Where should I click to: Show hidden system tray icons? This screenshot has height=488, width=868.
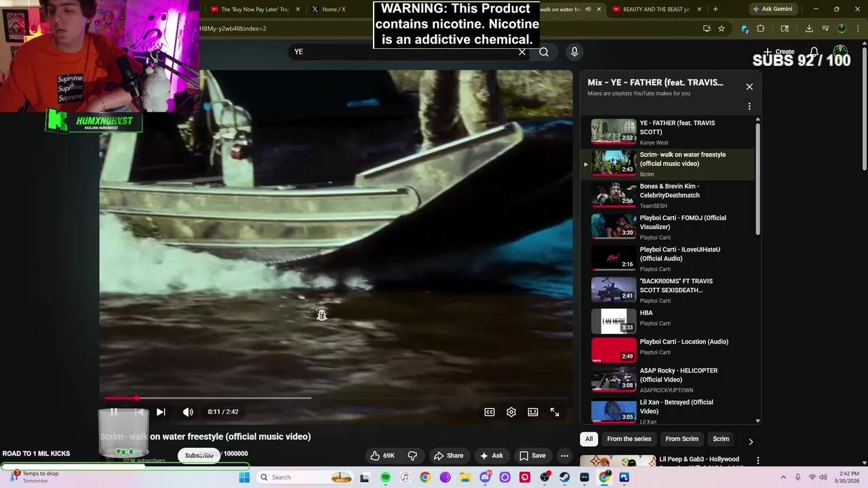[x=783, y=477]
